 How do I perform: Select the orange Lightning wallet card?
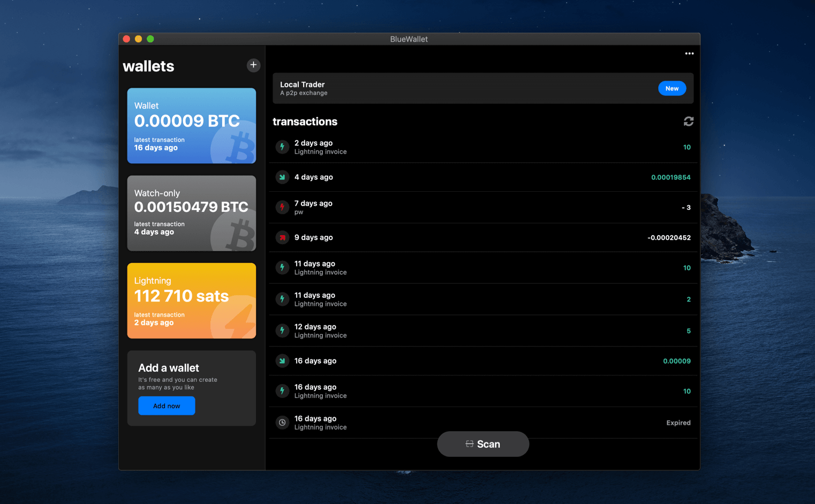[x=192, y=300]
